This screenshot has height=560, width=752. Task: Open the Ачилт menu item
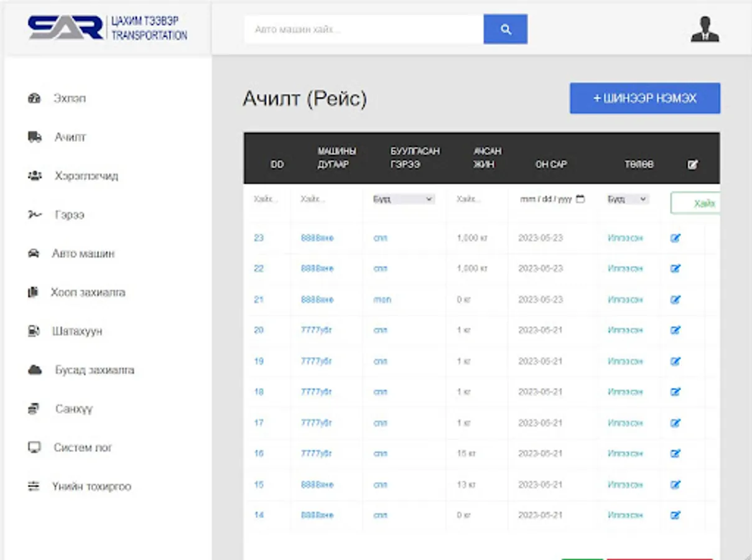pos(70,137)
